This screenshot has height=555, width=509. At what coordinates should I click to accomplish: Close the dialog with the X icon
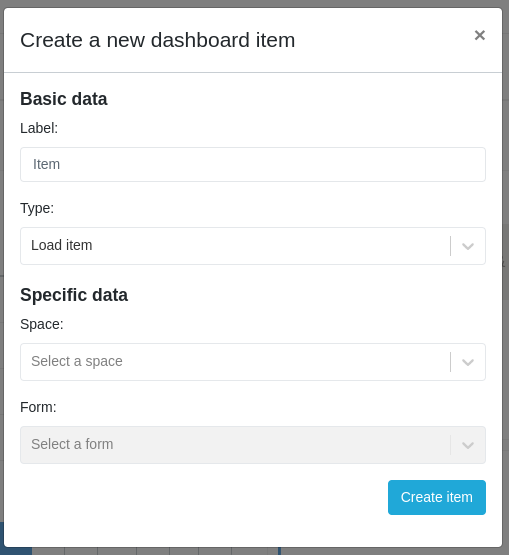[x=480, y=35]
